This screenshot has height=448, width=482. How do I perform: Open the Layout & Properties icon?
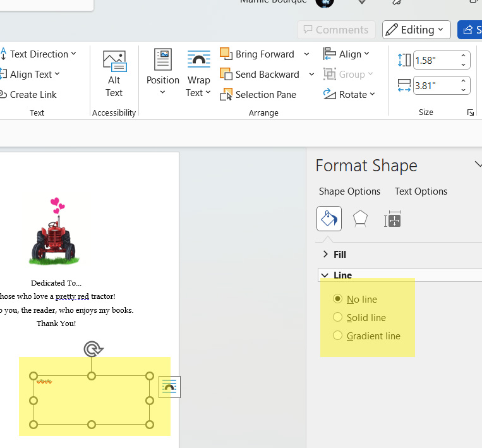pos(392,219)
